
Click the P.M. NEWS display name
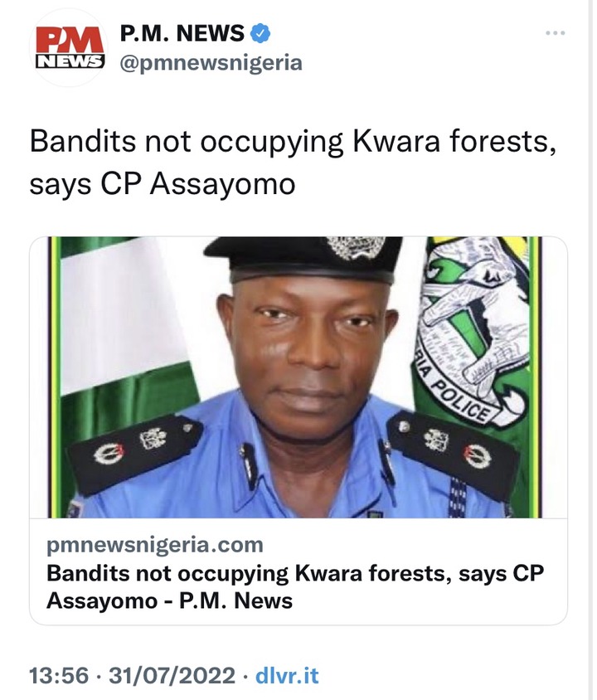point(182,33)
